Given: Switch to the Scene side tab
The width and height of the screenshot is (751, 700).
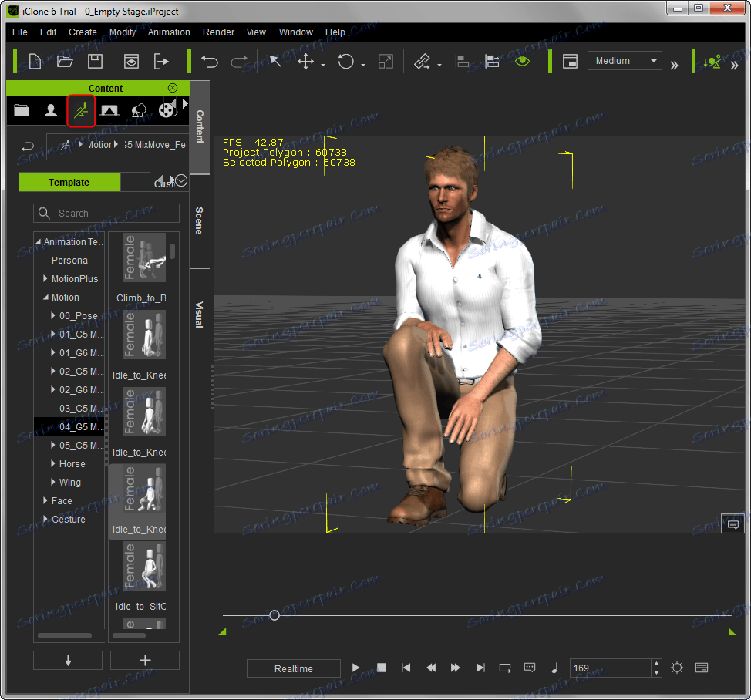Looking at the screenshot, I should 199,221.
